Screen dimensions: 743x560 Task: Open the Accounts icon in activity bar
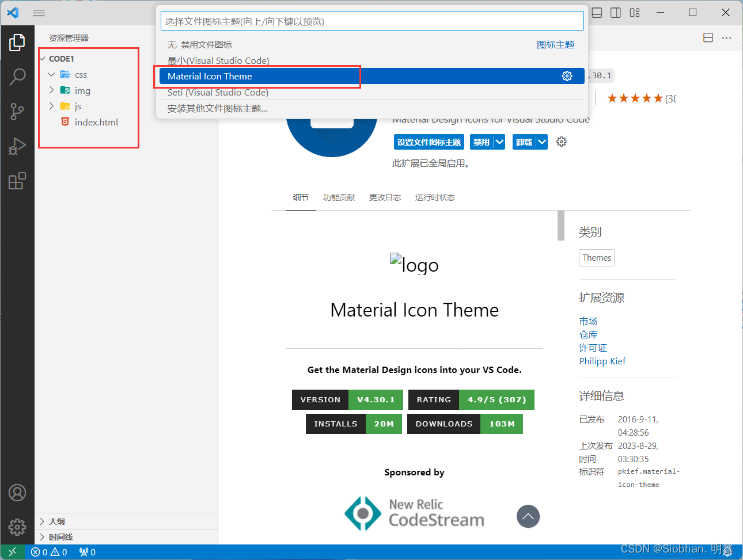point(17,493)
